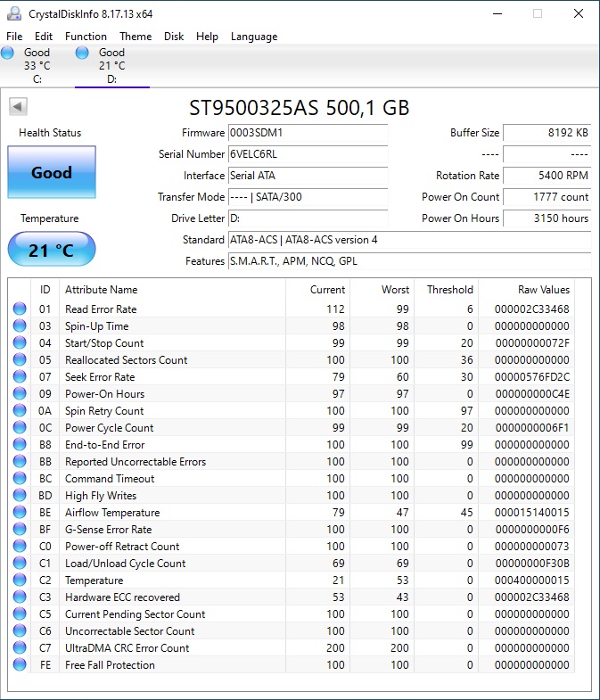
Task: Click the Attribute Name column header
Action: coord(172,290)
